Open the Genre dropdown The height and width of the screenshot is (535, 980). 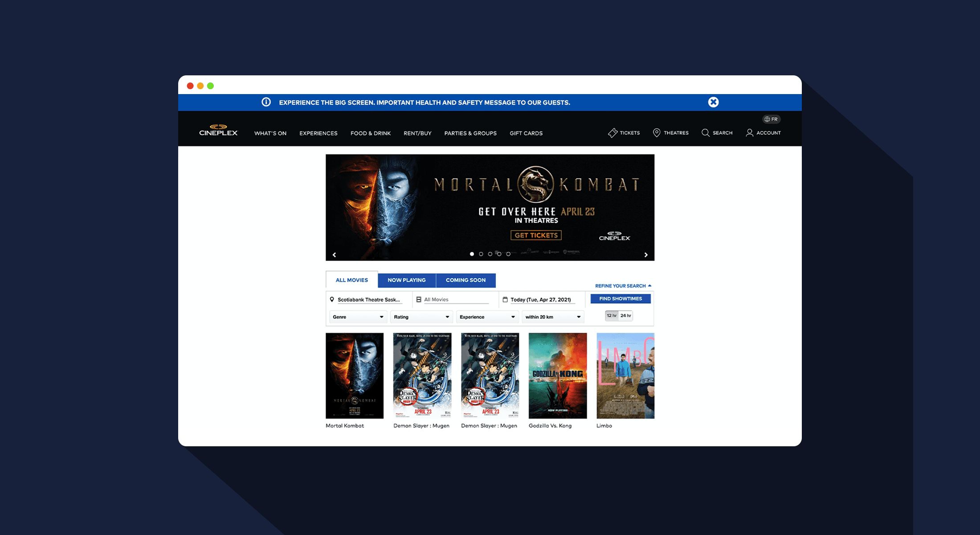click(x=358, y=317)
